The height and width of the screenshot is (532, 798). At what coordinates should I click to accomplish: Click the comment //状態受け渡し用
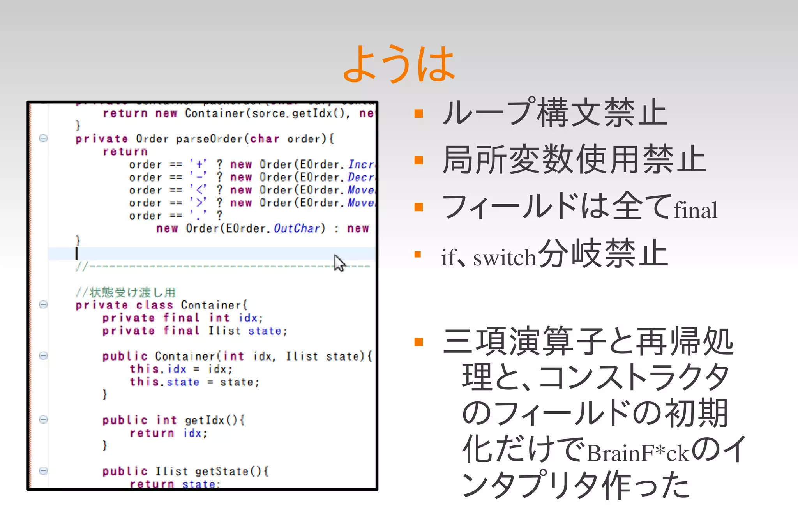tap(126, 292)
